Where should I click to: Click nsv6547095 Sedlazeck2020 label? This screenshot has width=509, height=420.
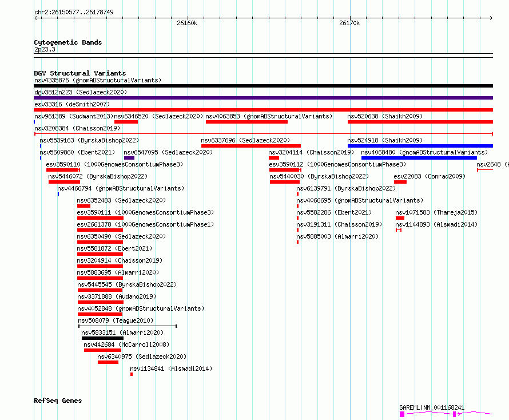168,152
